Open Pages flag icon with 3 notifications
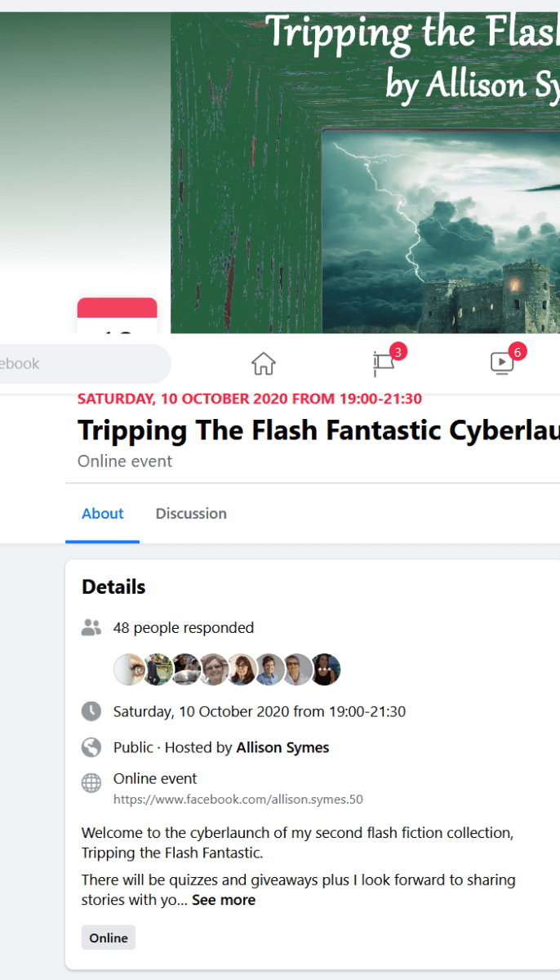The width and height of the screenshot is (560, 980). (384, 363)
